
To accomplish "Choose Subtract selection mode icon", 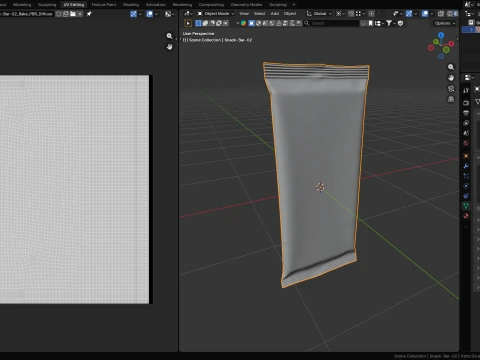I will (x=212, y=23).
